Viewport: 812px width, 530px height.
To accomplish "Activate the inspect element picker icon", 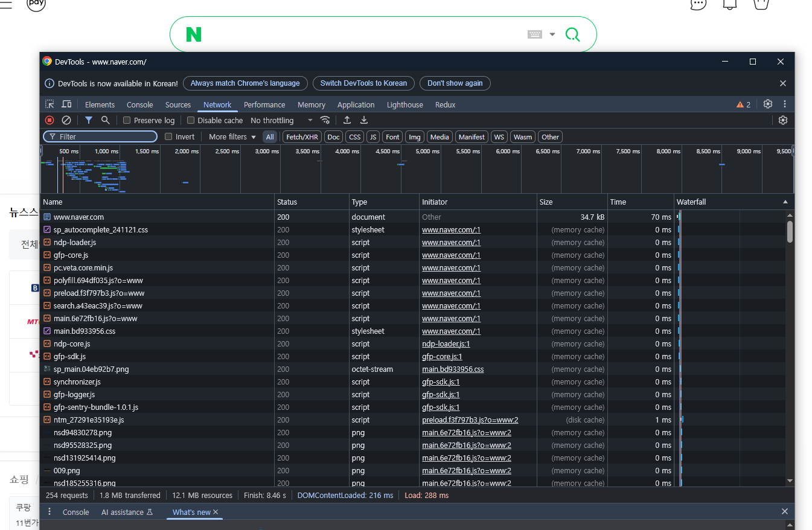I will tap(50, 104).
